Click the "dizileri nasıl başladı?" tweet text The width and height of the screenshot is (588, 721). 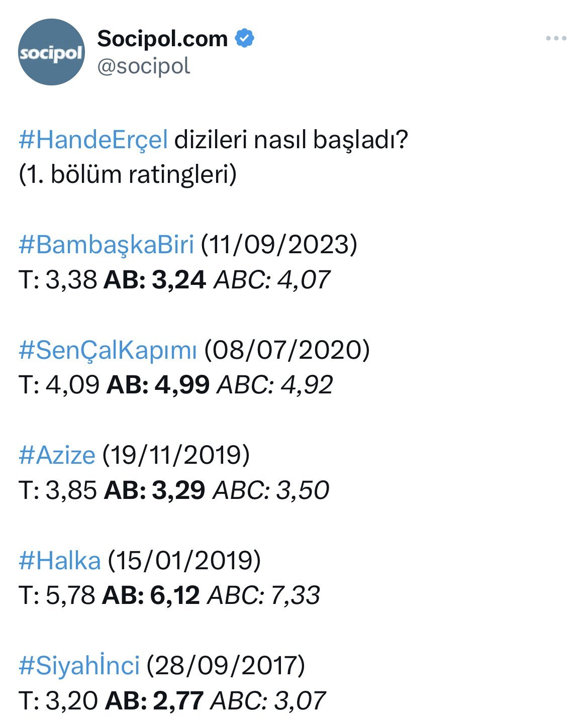(x=290, y=139)
